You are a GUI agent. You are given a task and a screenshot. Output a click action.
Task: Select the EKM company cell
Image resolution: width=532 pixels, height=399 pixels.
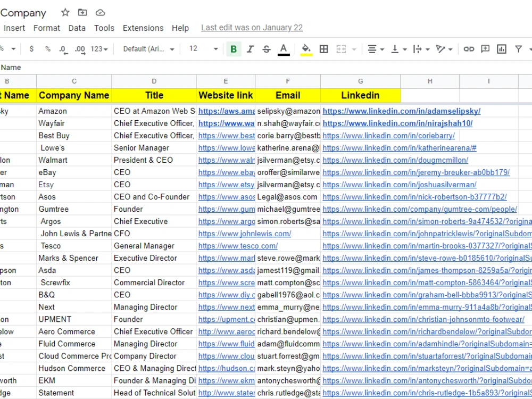click(74, 380)
